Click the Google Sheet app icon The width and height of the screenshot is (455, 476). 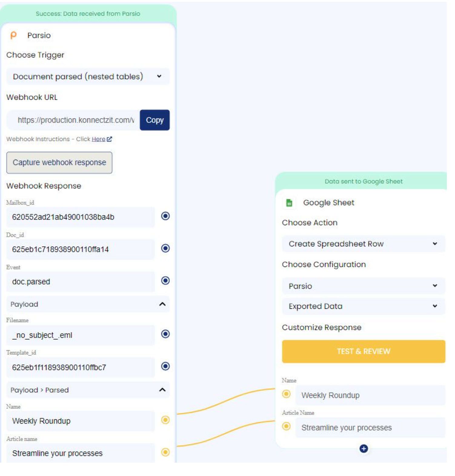289,203
